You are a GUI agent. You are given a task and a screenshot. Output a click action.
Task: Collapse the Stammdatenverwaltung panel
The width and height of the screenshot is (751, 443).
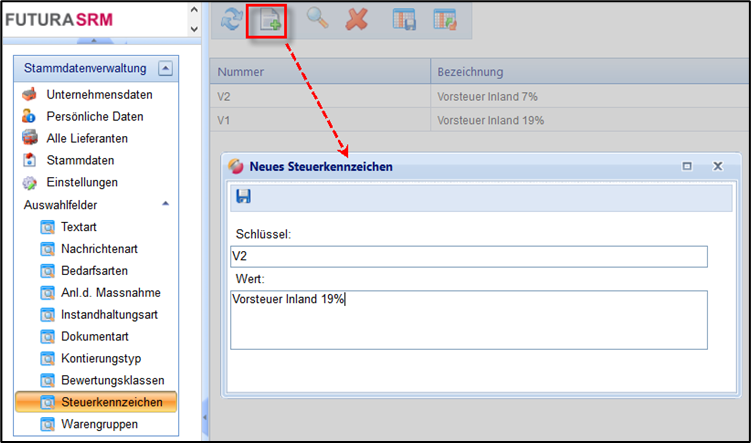point(166,69)
